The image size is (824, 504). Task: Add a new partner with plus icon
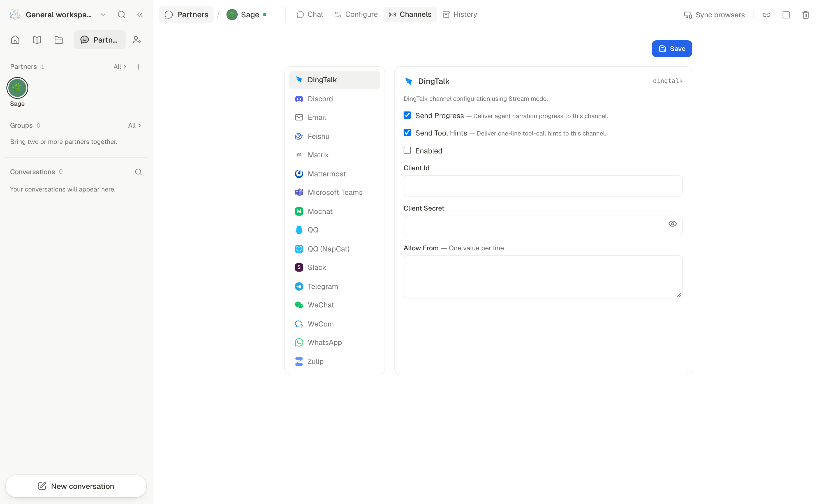139,67
